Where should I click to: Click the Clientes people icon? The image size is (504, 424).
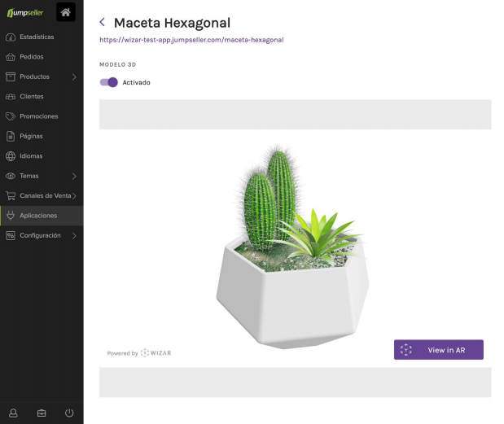click(11, 97)
